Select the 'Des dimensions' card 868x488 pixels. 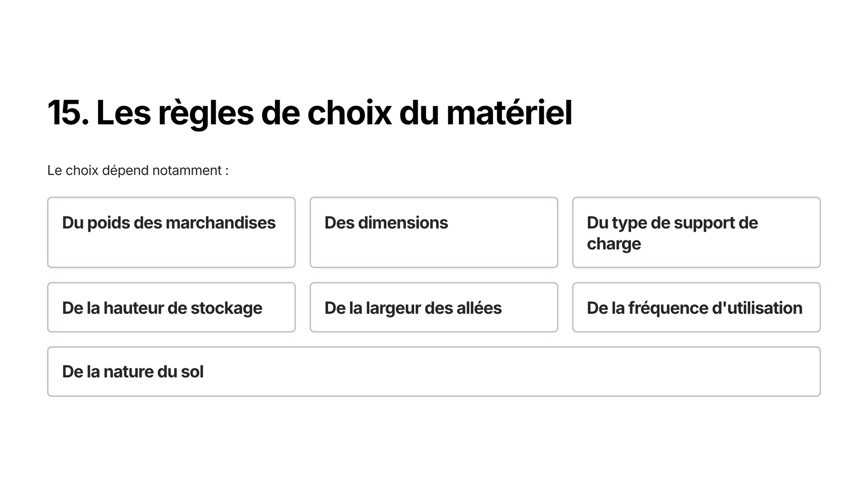434,232
